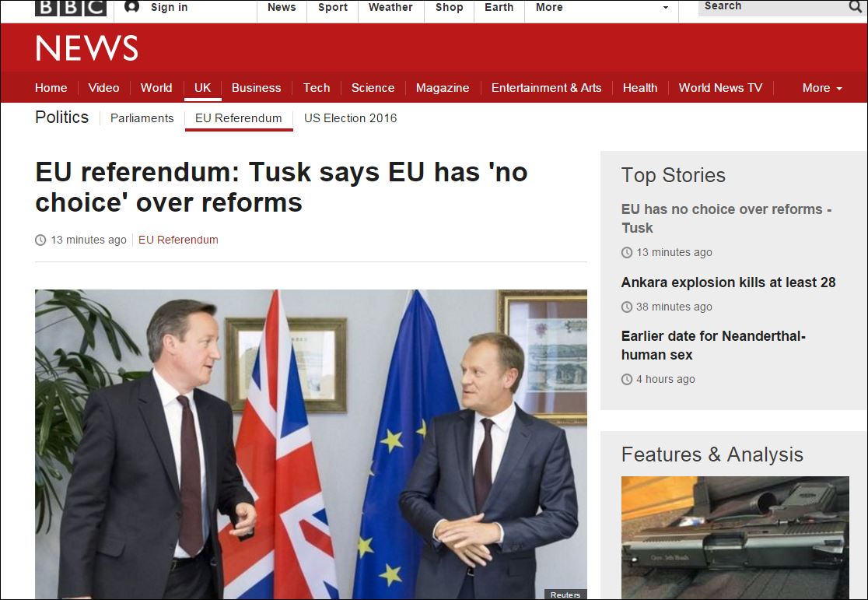Click the BBC logo blocks
The height and width of the screenshot is (600, 868).
[x=70, y=8]
